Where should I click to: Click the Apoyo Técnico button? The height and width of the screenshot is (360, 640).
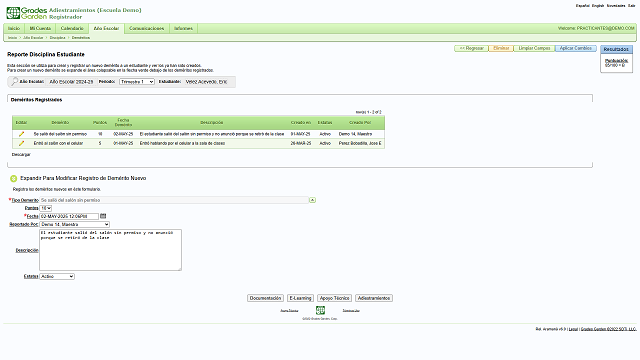[x=334, y=298]
